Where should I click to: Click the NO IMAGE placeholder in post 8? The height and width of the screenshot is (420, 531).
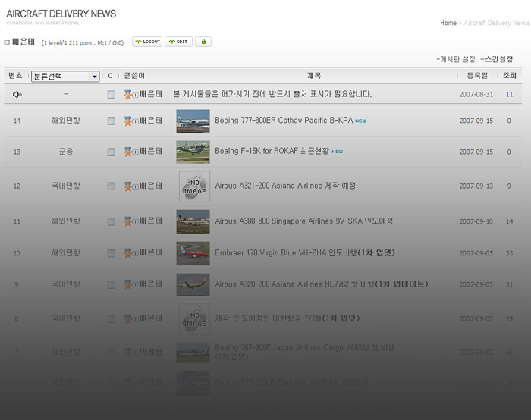click(194, 319)
